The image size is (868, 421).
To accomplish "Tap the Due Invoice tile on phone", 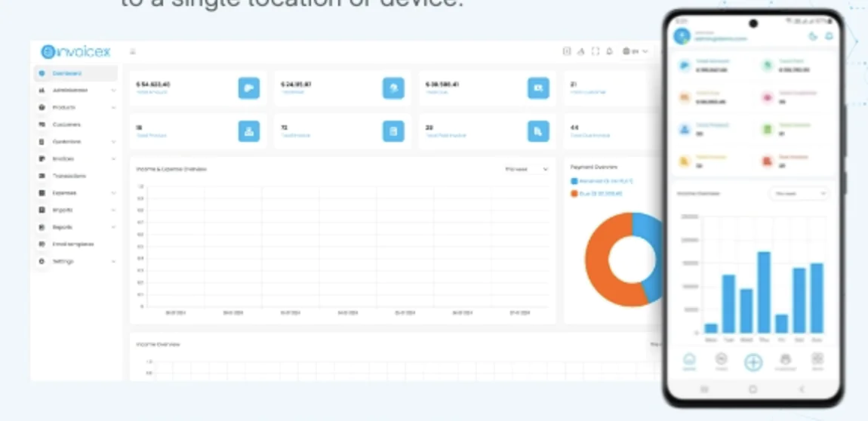I will click(795, 161).
